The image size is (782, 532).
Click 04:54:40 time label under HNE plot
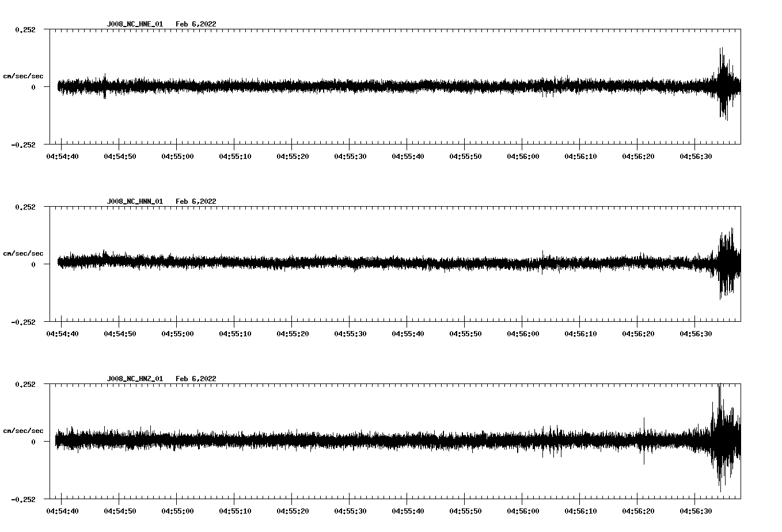click(x=62, y=157)
